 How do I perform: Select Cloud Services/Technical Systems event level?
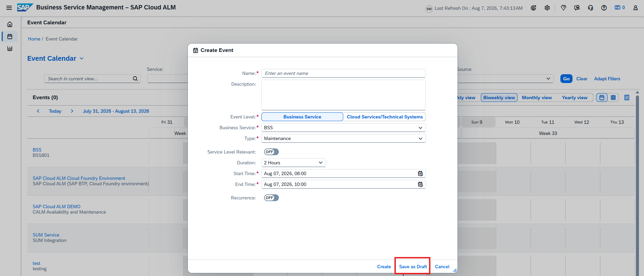pyautogui.click(x=385, y=117)
